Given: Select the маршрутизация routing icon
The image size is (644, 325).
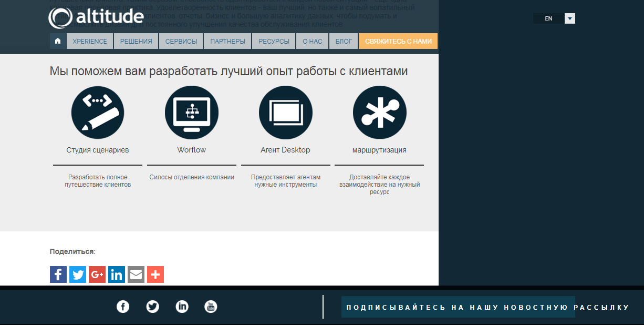Looking at the screenshot, I should pyautogui.click(x=379, y=112).
